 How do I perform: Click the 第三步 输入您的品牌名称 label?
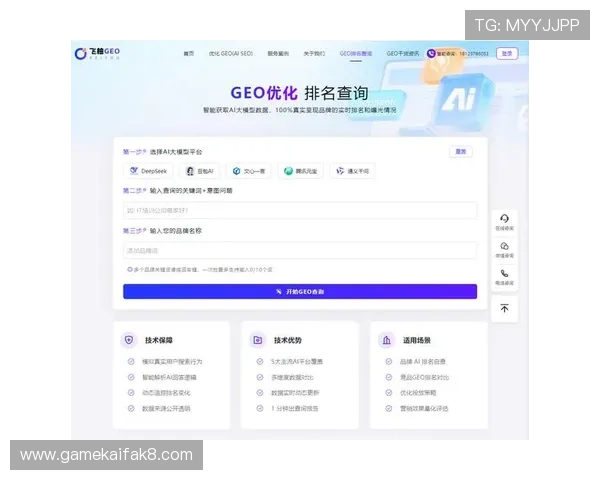[162, 231]
